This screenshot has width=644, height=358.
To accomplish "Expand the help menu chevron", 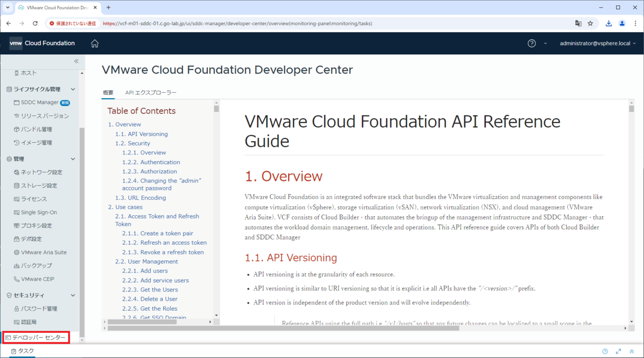I will [x=545, y=43].
